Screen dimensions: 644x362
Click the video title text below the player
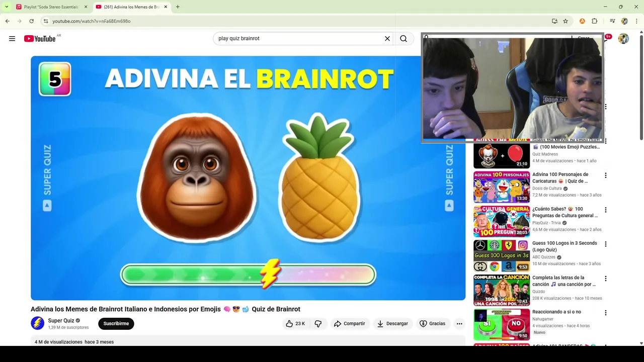166,309
